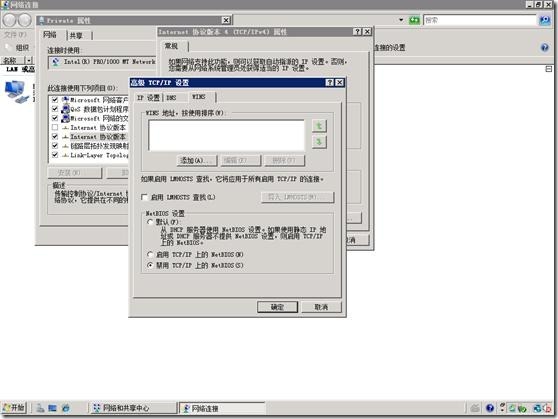558x419 pixels.
Task: Open the 文件(F) menu in 网络连接
Action: 16,35
